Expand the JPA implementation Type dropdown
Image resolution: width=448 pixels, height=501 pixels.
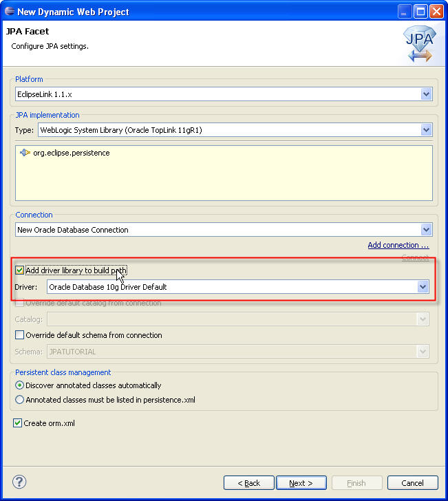tap(426, 130)
